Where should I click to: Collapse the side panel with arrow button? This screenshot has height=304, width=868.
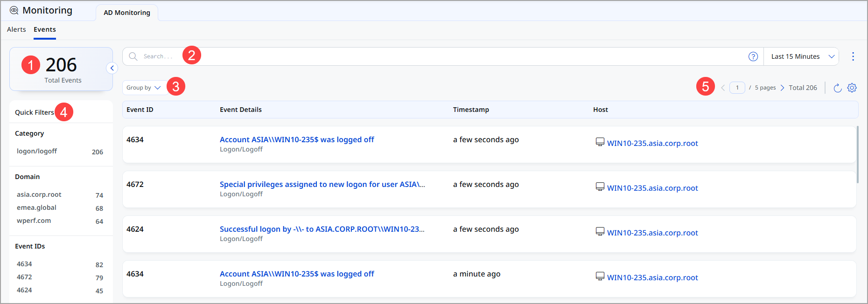pos(112,68)
